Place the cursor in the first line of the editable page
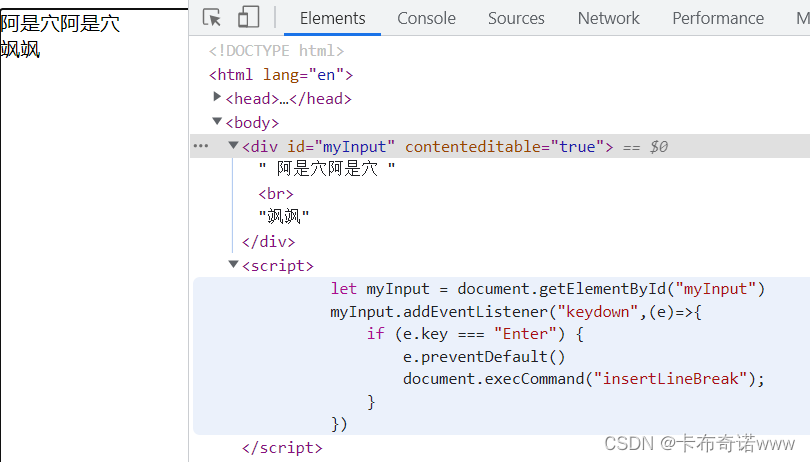Image resolution: width=810 pixels, height=462 pixels. click(x=60, y=23)
